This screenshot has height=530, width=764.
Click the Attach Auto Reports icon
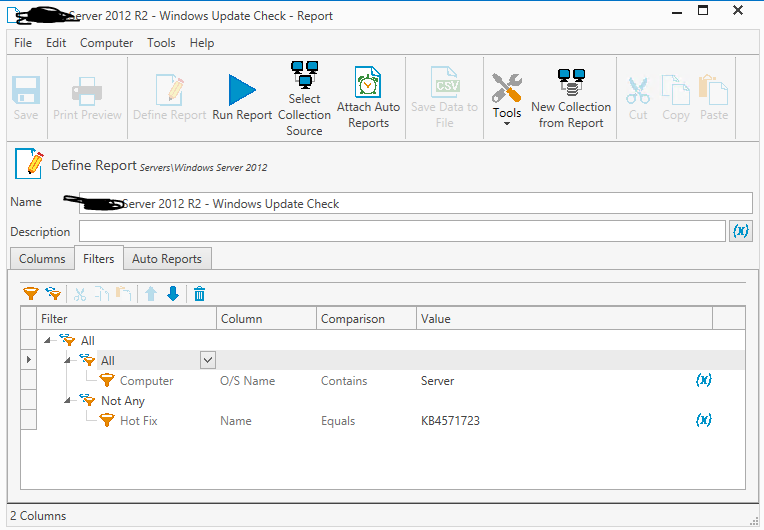(368, 82)
